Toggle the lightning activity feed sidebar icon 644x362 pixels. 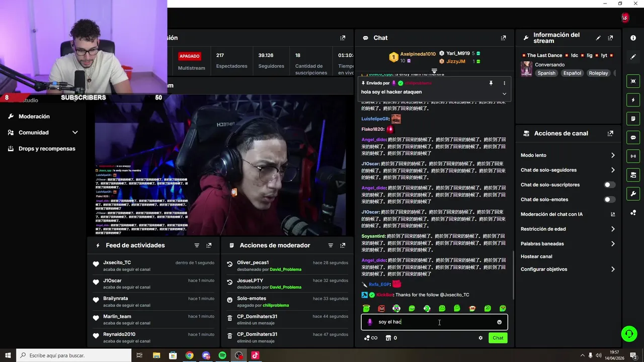point(633,100)
